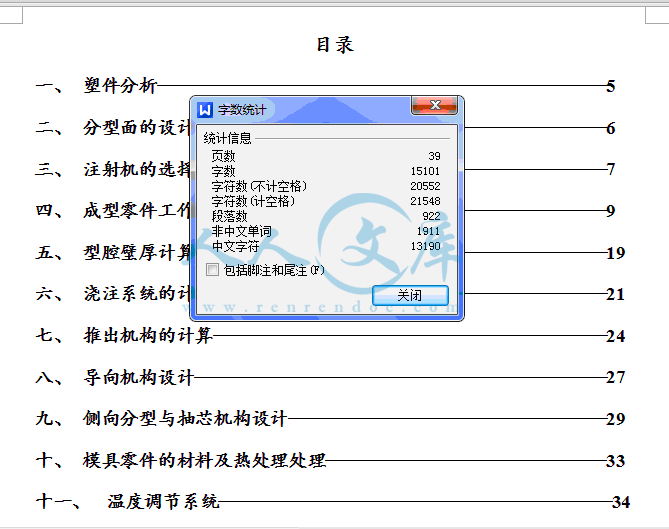Select the 字符数(计空格) value 21548
The height and width of the screenshot is (529, 669).
pos(425,201)
